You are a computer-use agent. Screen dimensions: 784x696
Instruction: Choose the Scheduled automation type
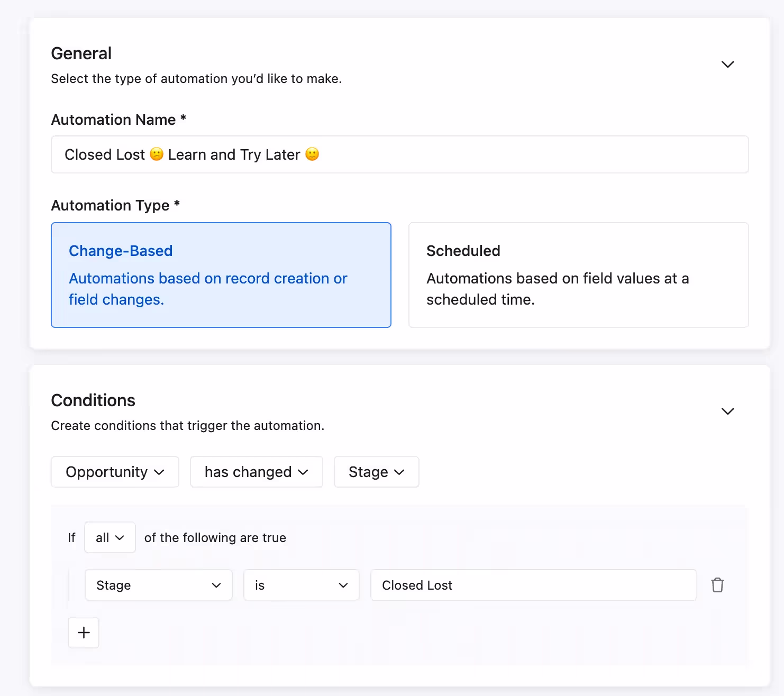(x=578, y=274)
